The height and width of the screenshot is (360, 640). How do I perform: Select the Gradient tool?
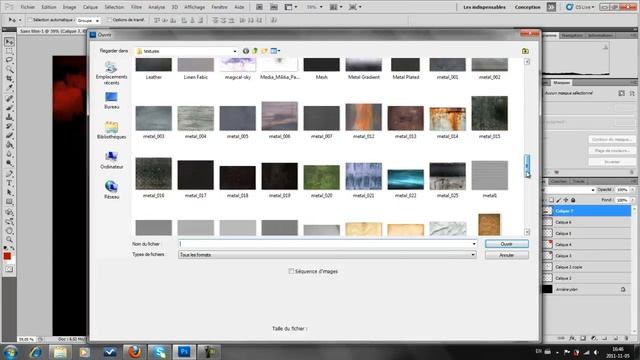tap(9, 145)
